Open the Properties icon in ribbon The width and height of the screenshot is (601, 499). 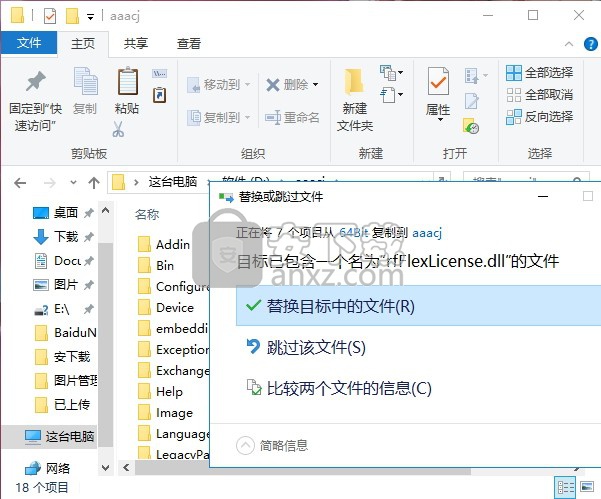point(438,81)
